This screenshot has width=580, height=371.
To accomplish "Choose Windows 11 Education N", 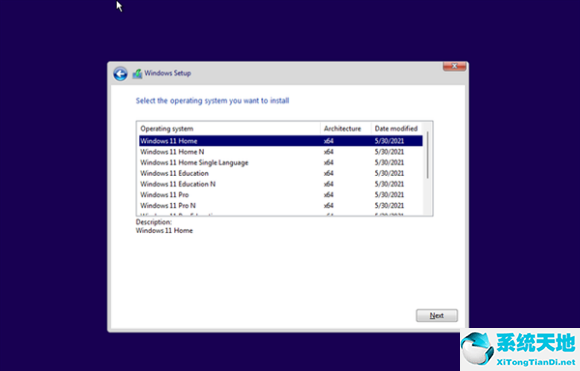I will 281,184.
